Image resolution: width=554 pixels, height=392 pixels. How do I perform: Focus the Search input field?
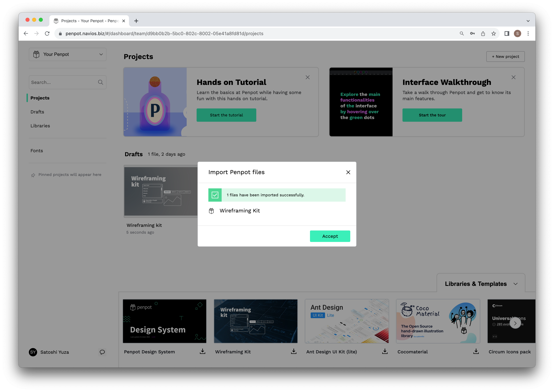68,82
